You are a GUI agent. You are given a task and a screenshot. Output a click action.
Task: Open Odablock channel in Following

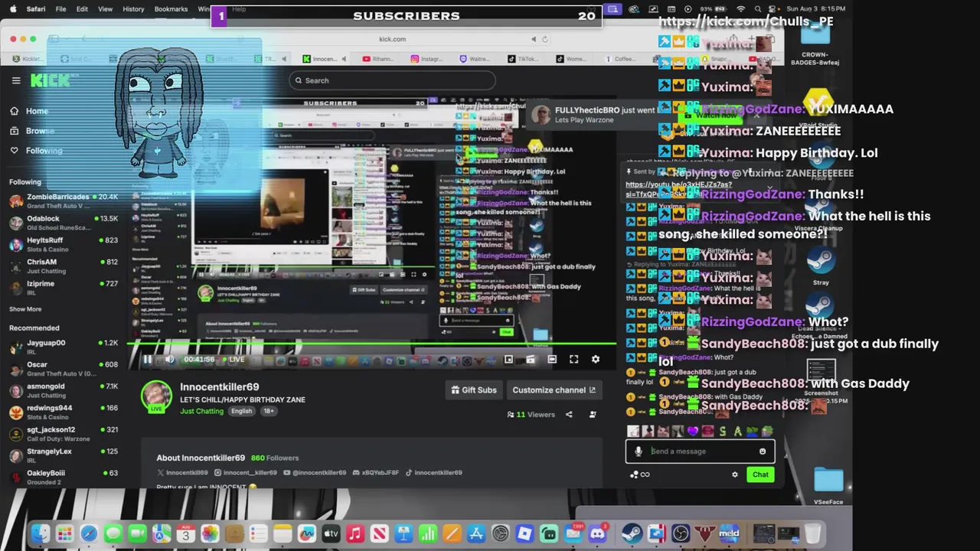[63, 223]
